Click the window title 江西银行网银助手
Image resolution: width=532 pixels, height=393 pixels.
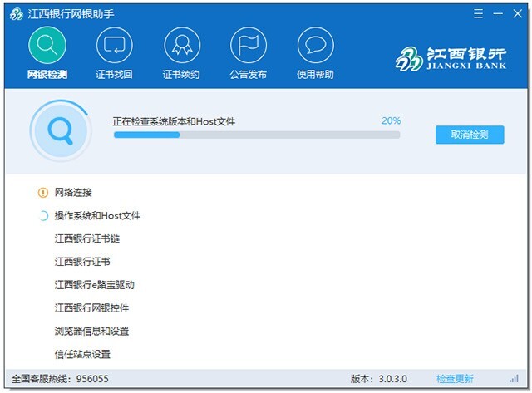pyautogui.click(x=71, y=14)
